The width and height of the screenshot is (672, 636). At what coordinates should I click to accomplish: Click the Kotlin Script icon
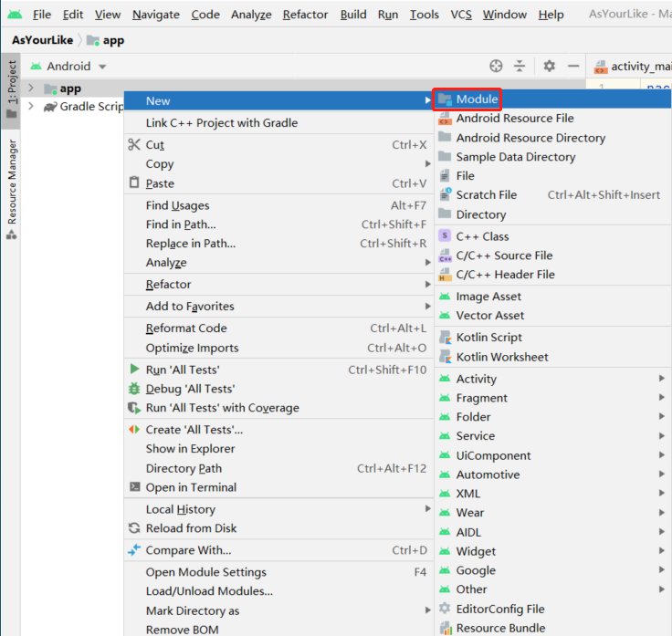[x=446, y=337]
